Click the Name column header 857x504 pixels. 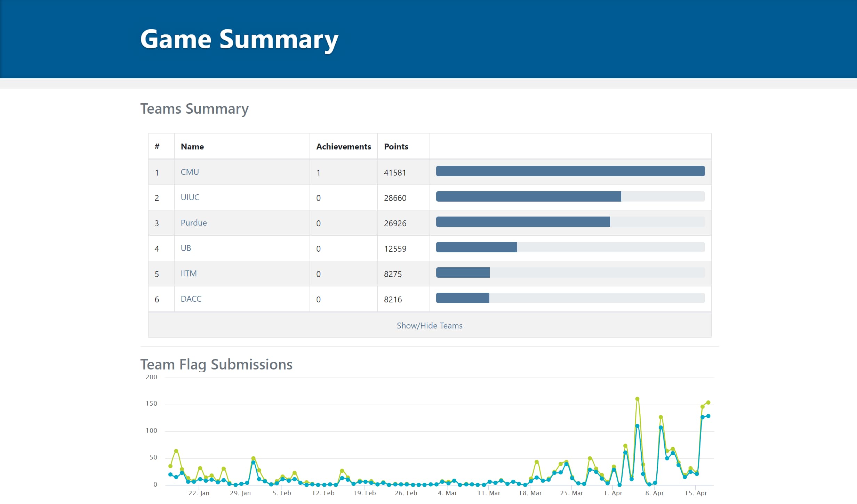[x=192, y=147]
